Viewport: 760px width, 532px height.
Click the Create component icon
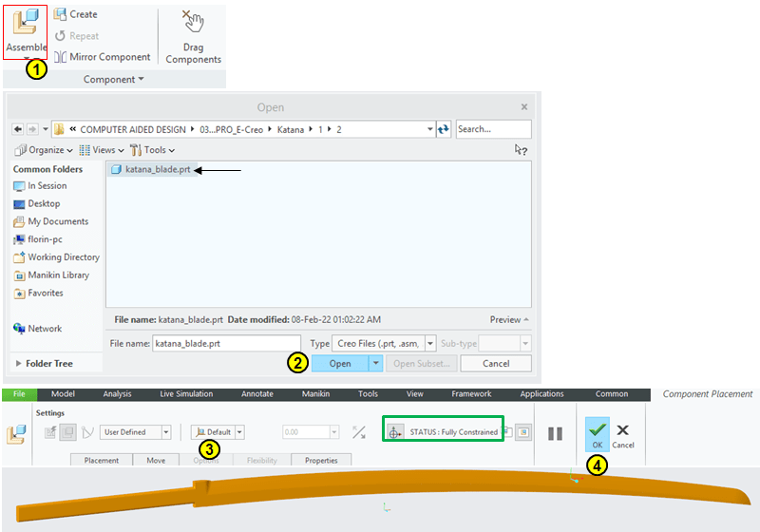[60, 14]
